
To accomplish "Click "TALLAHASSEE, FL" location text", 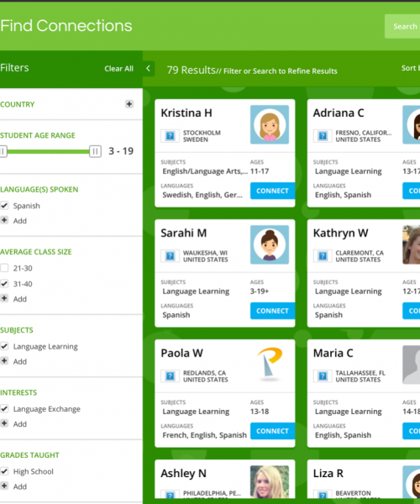I will pyautogui.click(x=360, y=373).
